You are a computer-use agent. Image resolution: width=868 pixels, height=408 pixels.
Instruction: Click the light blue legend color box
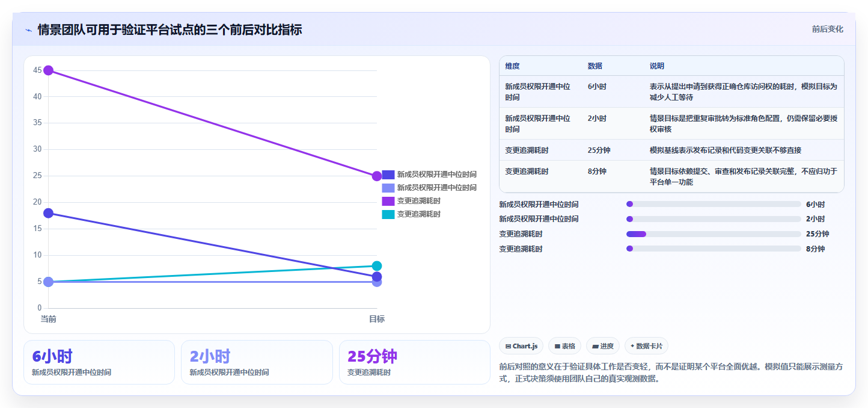point(388,188)
